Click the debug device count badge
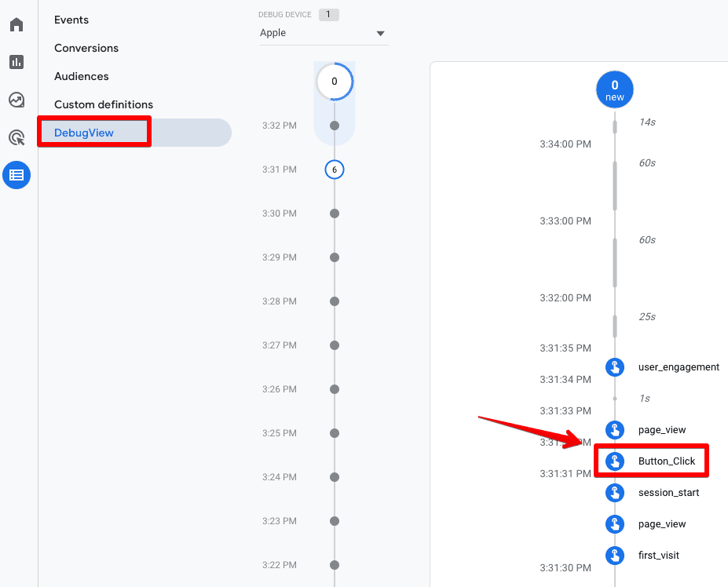728x587 pixels. [x=329, y=15]
